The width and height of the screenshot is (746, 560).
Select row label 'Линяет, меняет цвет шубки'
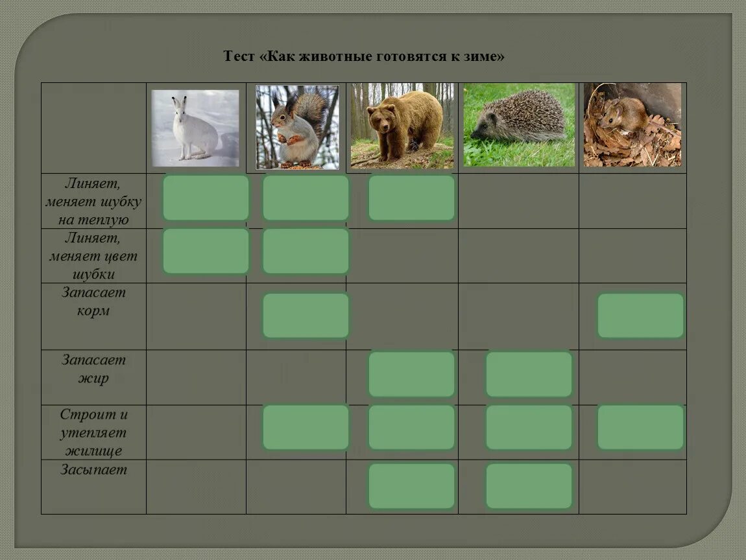click(x=93, y=256)
